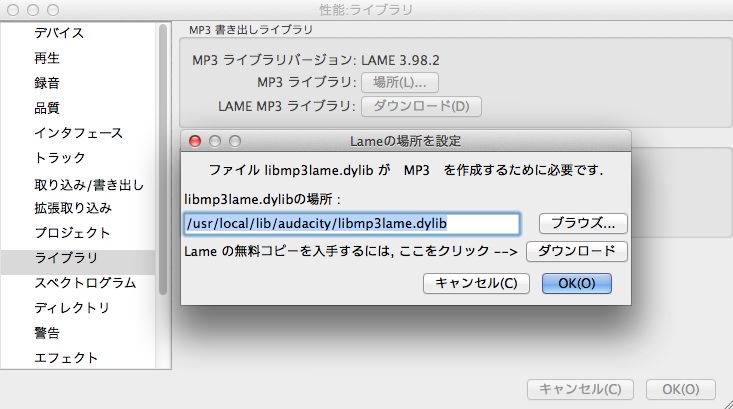Zoom the Lameの場所を設定 dialog
This screenshot has width=733, height=409.
[x=235, y=141]
